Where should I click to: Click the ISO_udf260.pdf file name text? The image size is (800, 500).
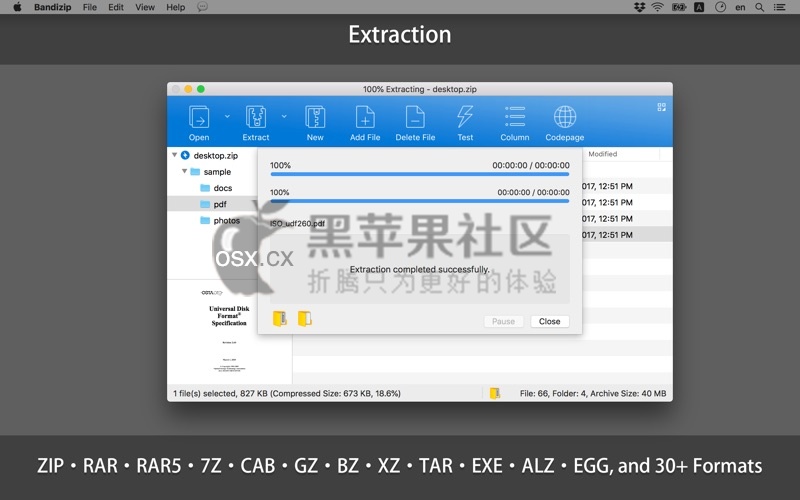point(297,223)
